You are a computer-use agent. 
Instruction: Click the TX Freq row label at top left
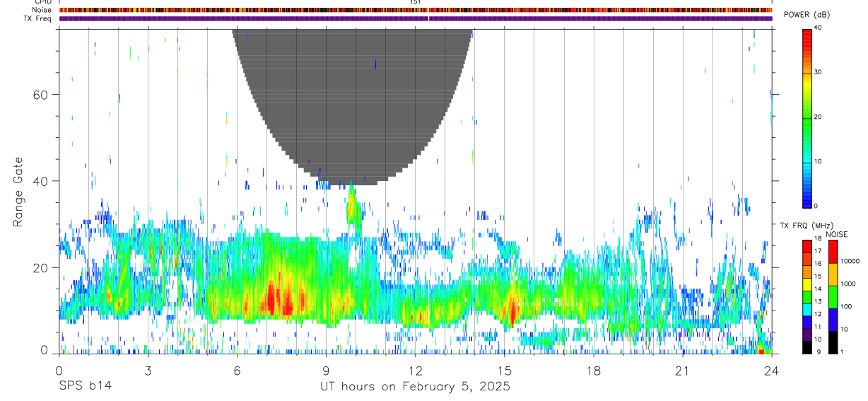click(37, 18)
